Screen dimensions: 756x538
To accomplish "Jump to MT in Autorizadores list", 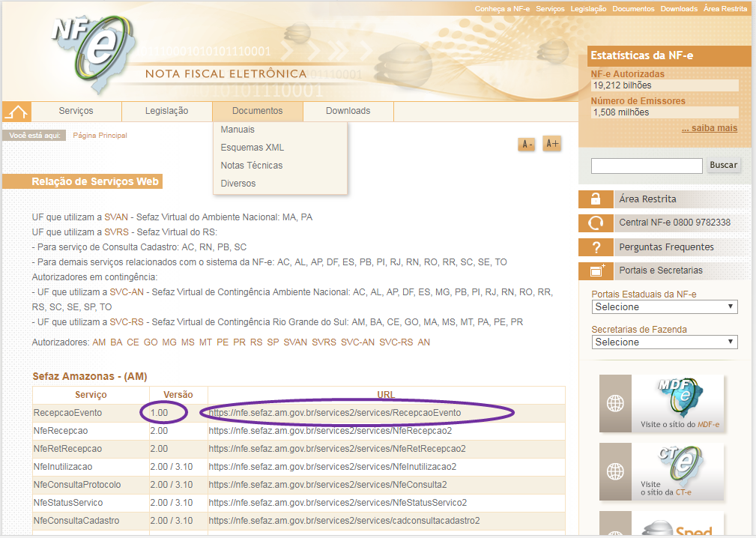I will [205, 342].
